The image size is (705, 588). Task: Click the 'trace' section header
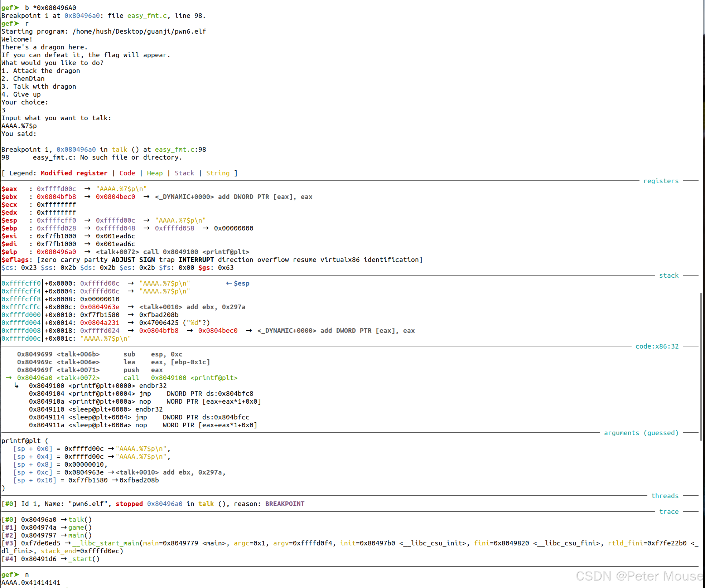point(668,512)
